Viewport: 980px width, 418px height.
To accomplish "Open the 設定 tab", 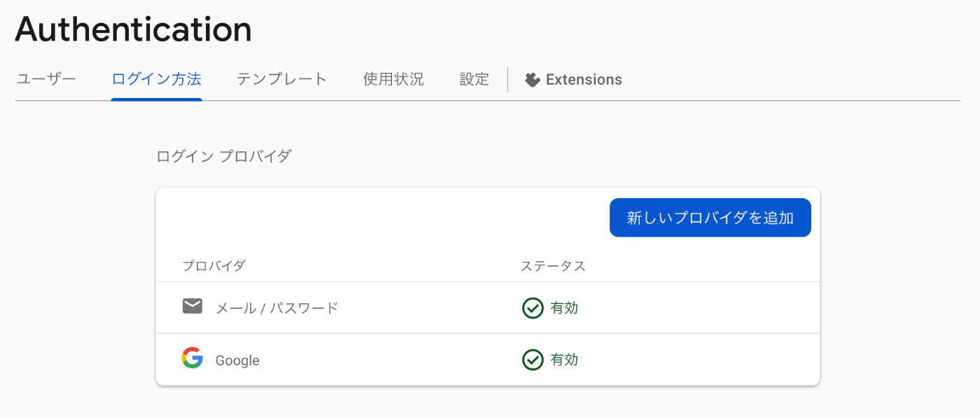I will [474, 79].
